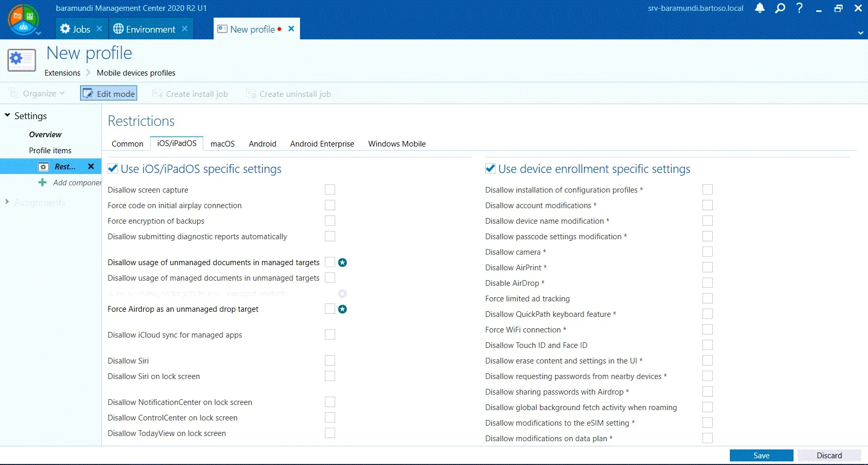Click the star icon beside Force Airdrop option
Viewport: 868px width, 465px height.
tap(342, 309)
